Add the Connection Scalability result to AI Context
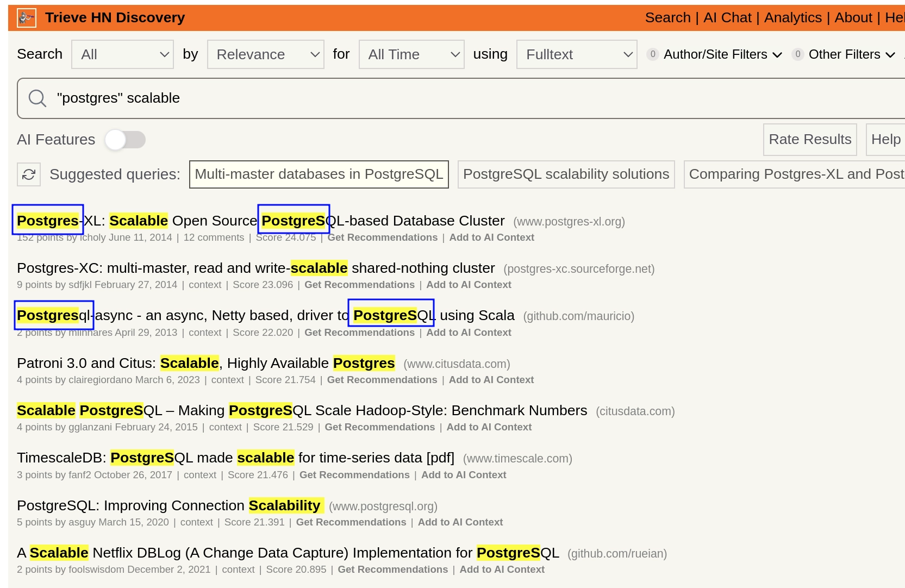This screenshot has width=905, height=588. coord(460,522)
